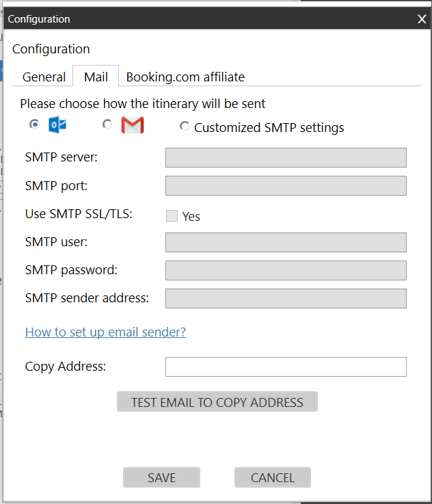The image size is (432, 504).
Task: Click the SMTP user text field
Action: click(x=286, y=242)
